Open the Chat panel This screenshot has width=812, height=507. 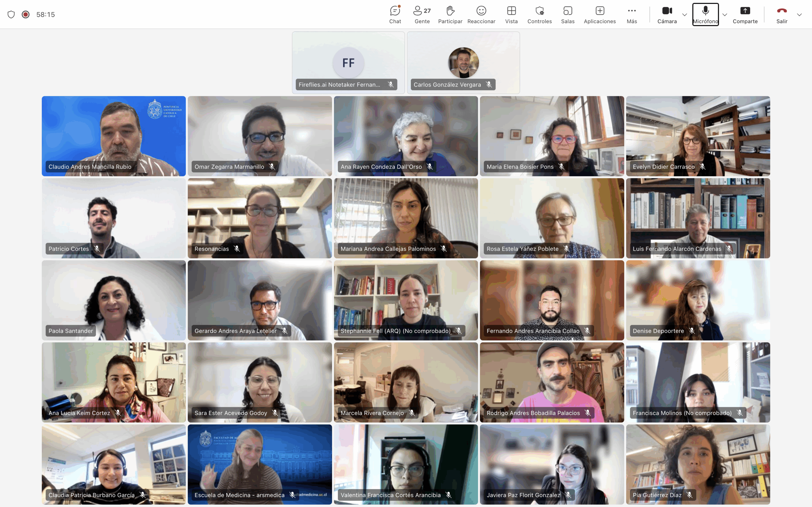point(395,15)
